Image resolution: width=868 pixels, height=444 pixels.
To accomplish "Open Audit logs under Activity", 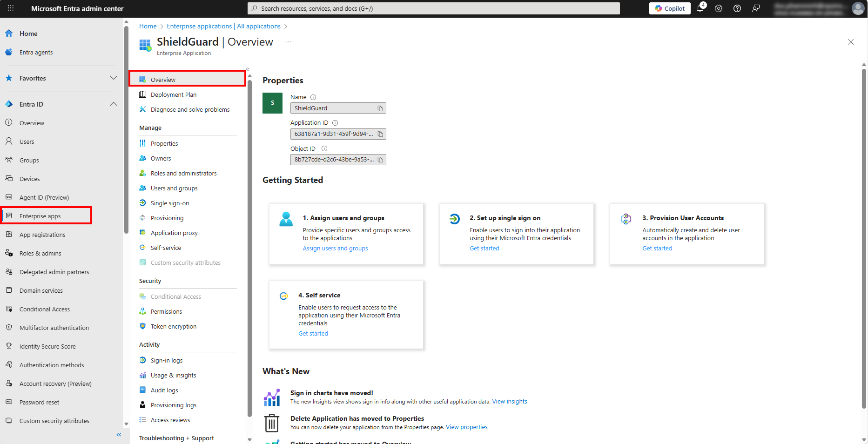I will tap(164, 390).
